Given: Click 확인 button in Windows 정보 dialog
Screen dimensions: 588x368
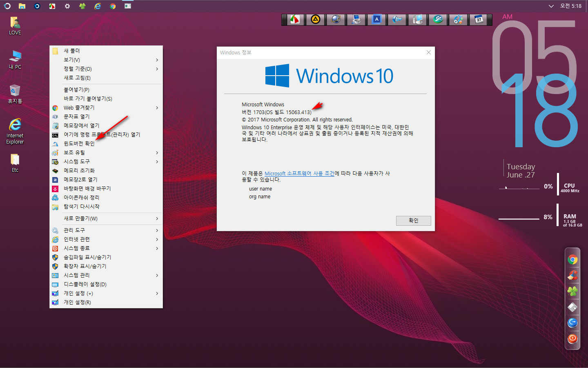Looking at the screenshot, I should [x=413, y=220].
